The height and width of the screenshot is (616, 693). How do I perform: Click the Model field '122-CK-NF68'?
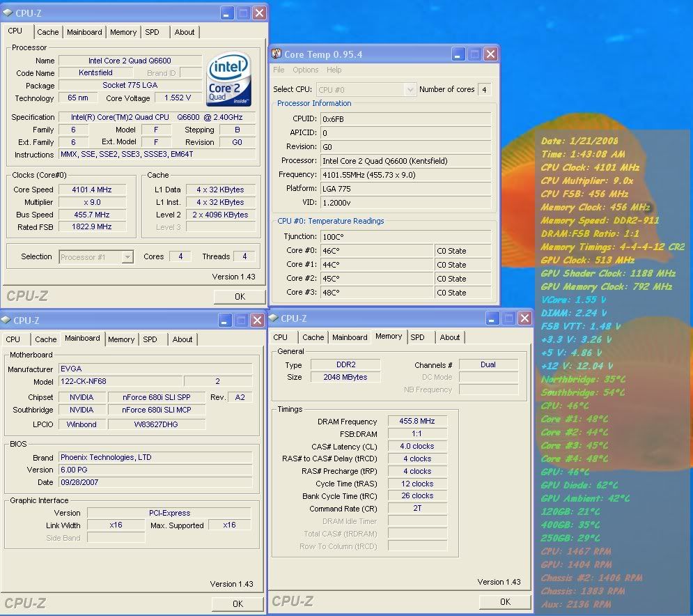tap(120, 381)
